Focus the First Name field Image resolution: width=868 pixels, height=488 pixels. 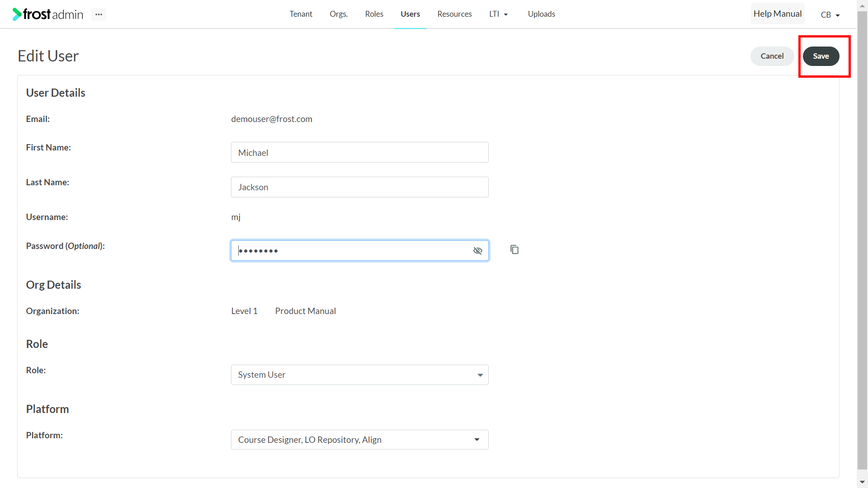tap(360, 152)
